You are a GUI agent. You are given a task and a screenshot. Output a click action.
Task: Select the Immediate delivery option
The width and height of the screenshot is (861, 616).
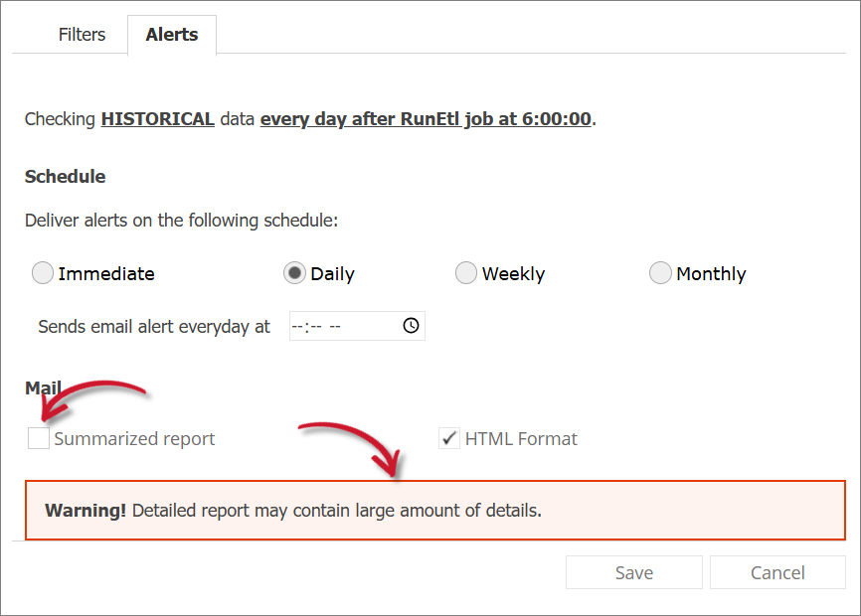(x=42, y=272)
